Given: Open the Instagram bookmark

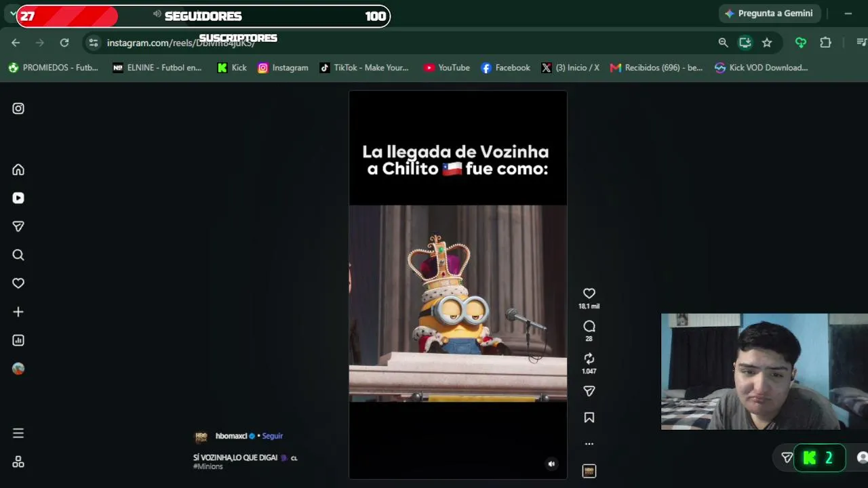Looking at the screenshot, I should click(283, 68).
